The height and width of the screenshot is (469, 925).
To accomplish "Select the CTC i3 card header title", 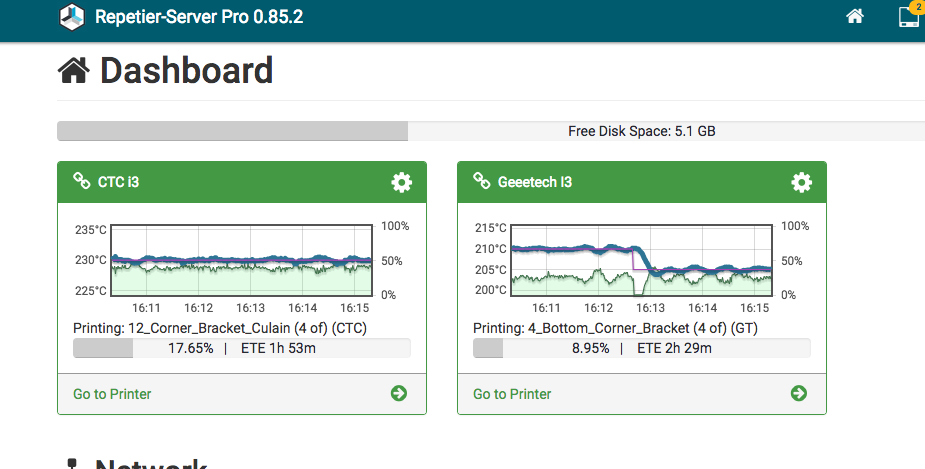I will point(118,183).
